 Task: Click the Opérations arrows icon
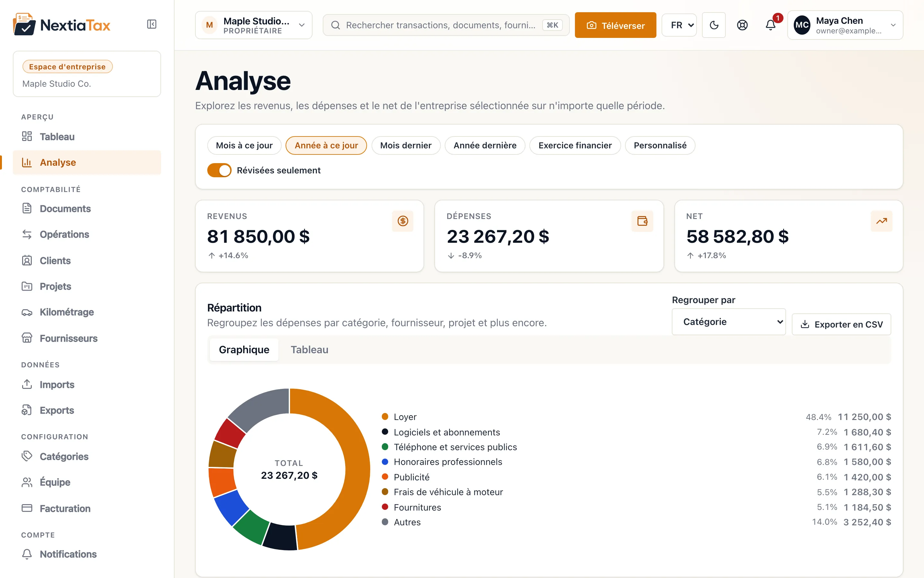pyautogui.click(x=27, y=234)
